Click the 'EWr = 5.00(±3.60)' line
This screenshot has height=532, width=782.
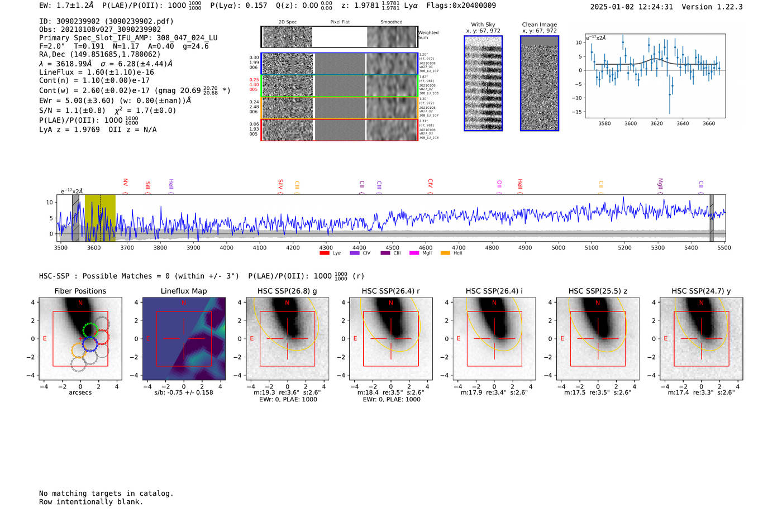(x=115, y=100)
